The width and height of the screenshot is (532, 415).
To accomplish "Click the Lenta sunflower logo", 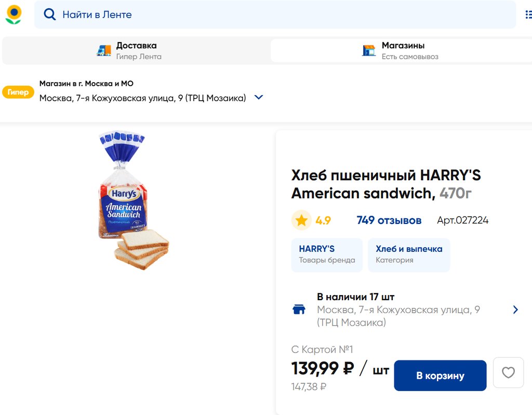I will coord(14,15).
